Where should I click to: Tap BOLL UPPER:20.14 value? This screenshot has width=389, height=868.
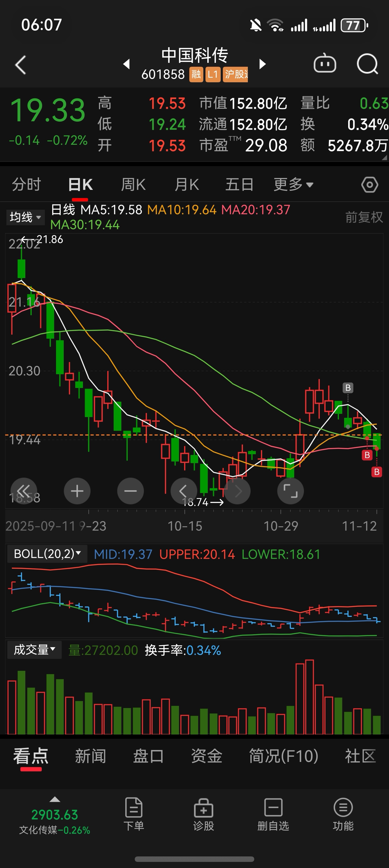[x=197, y=554]
